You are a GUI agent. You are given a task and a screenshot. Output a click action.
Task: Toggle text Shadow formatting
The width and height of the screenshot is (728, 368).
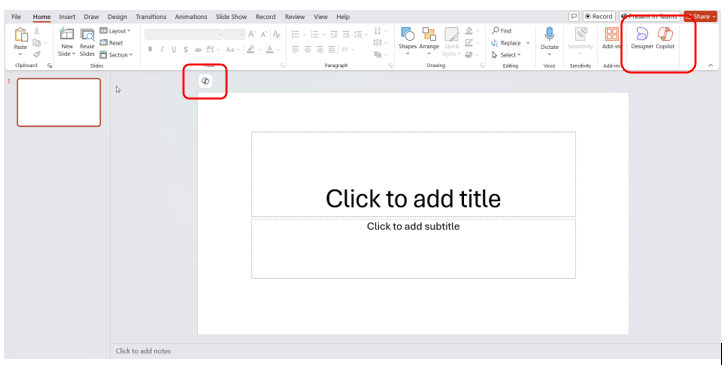(x=185, y=49)
